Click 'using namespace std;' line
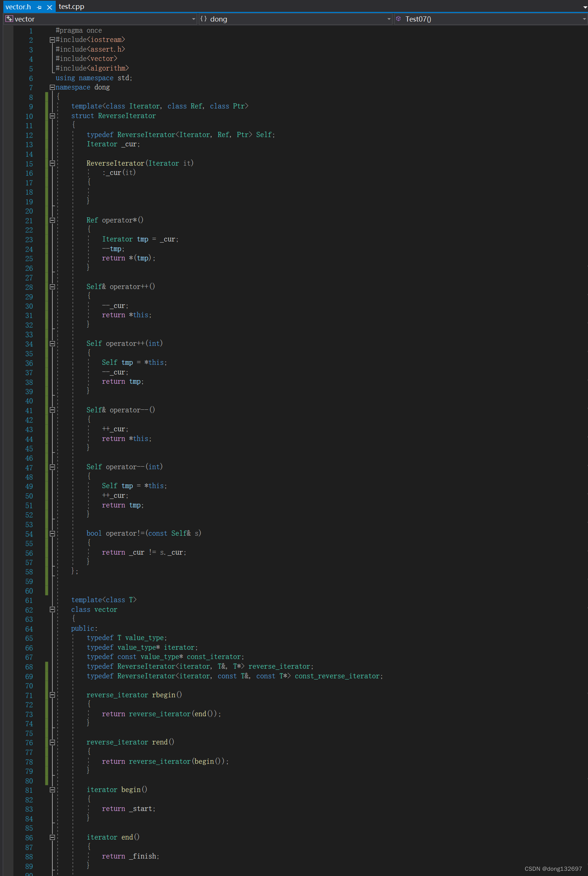 pyautogui.click(x=94, y=78)
